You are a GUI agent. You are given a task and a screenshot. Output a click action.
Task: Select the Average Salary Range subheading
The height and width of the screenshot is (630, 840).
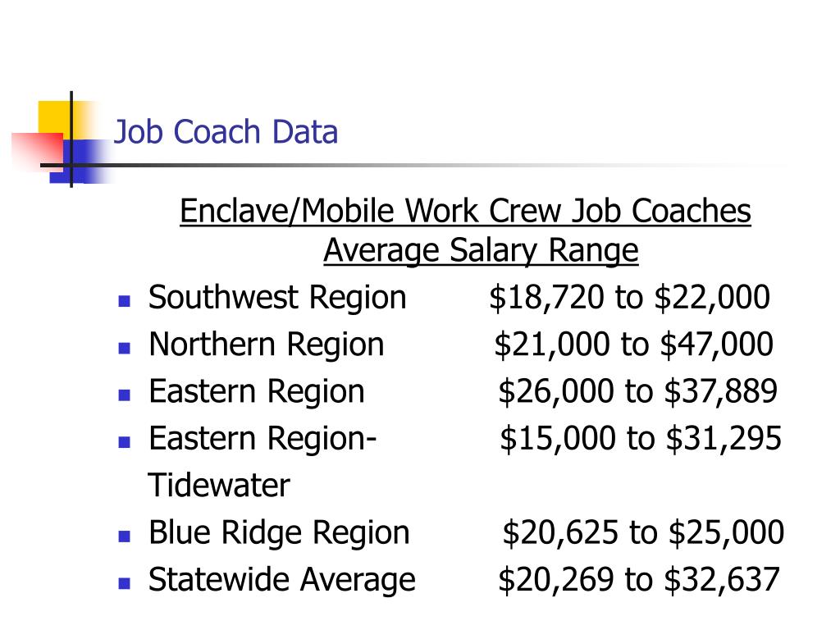tap(481, 250)
